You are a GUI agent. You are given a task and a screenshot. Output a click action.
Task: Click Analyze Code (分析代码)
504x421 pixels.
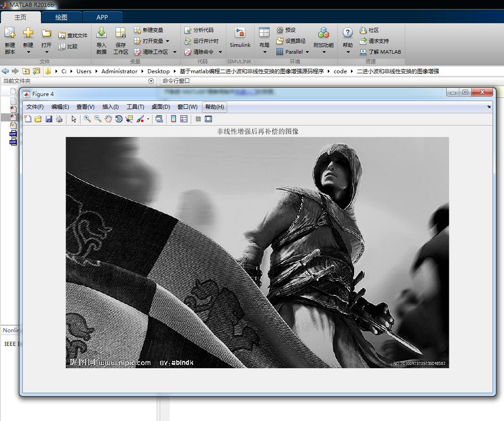(x=199, y=30)
